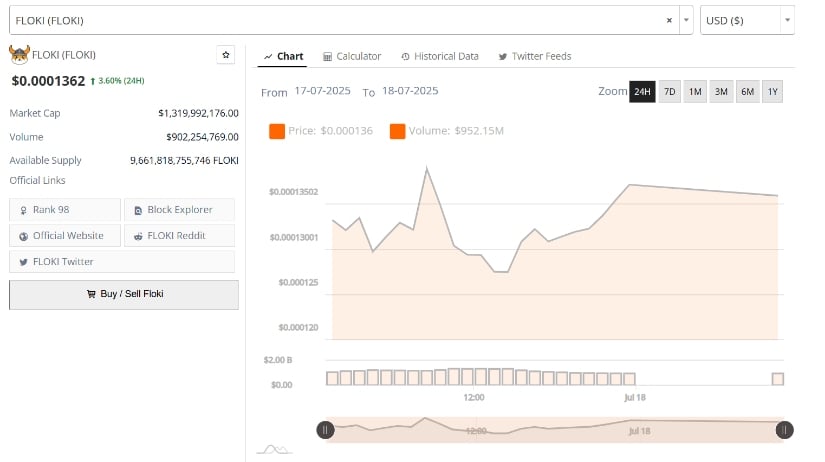Click the price value $0.0001362

[x=48, y=81]
